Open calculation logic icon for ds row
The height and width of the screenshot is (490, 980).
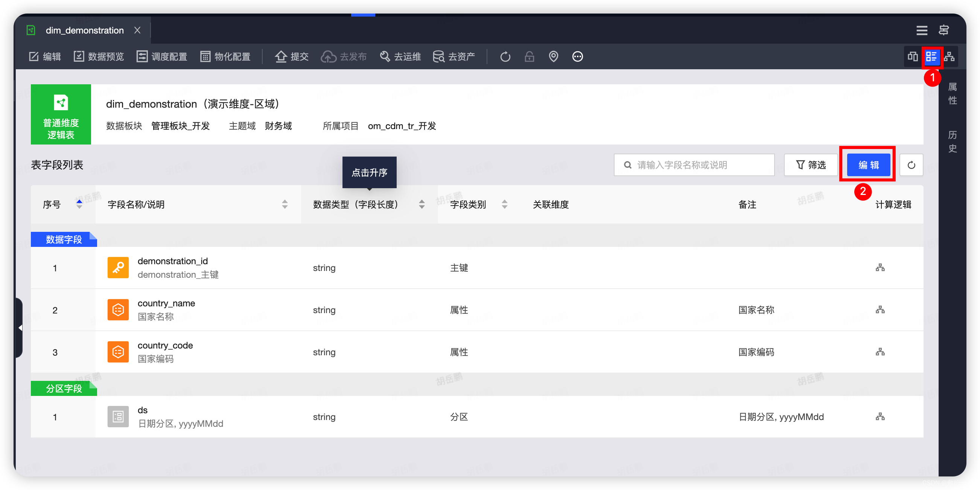[880, 417]
